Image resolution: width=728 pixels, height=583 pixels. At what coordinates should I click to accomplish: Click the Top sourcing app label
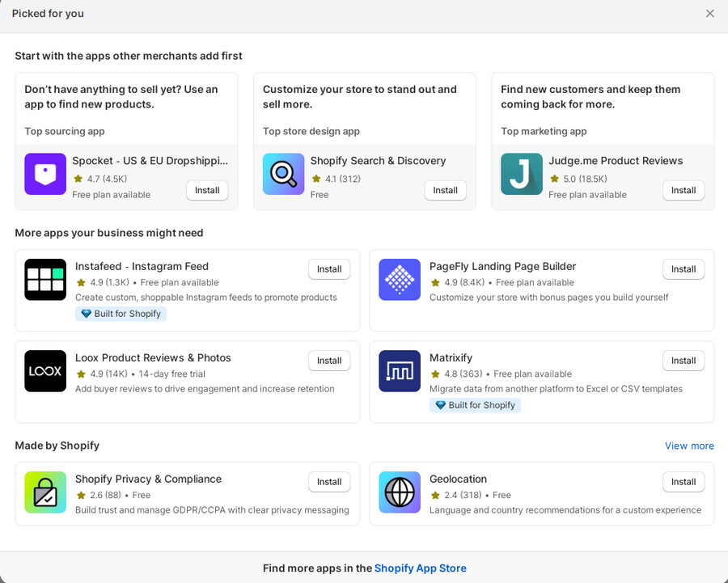click(x=65, y=131)
